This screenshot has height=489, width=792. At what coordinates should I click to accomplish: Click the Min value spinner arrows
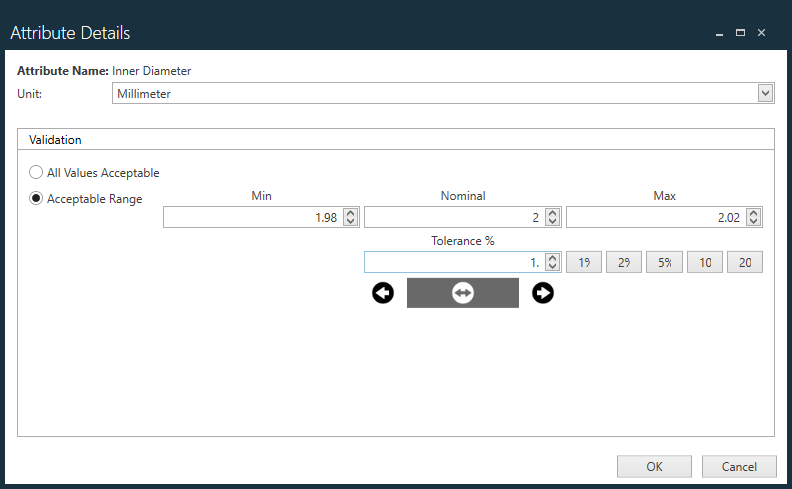click(350, 217)
